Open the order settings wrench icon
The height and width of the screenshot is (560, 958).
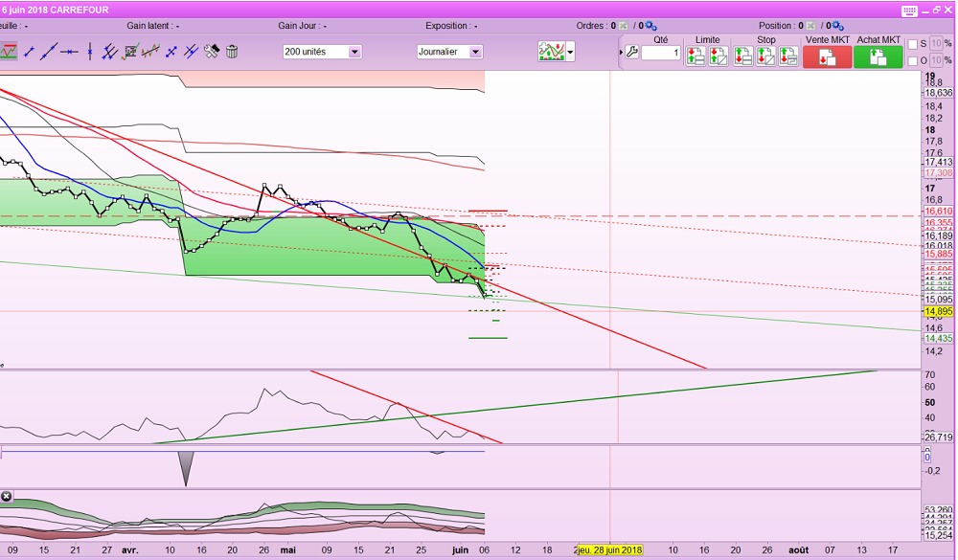coord(631,53)
